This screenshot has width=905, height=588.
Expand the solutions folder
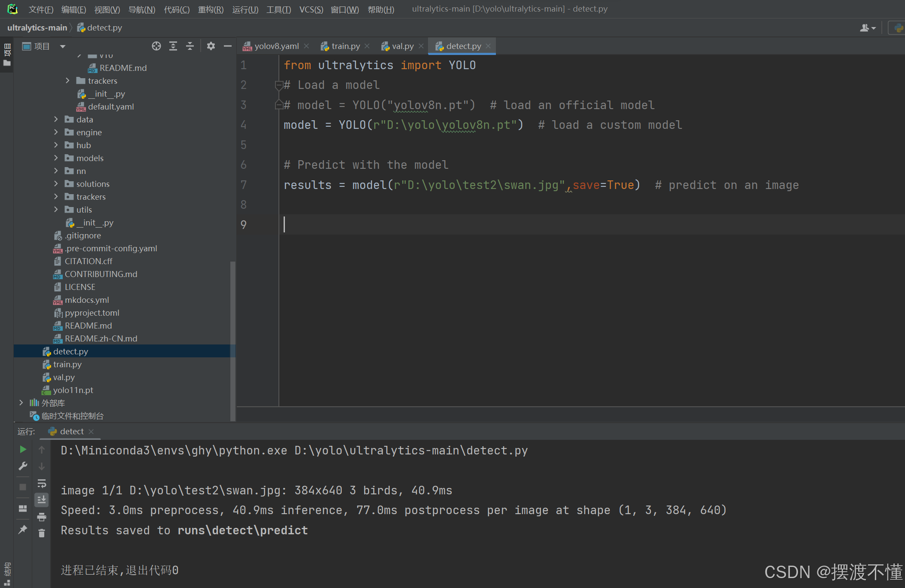[56, 184]
